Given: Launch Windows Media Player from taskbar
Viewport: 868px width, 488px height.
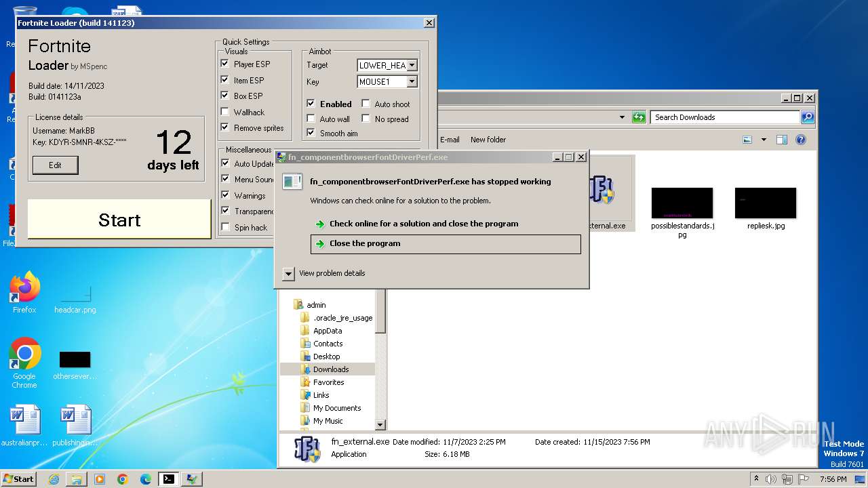Looking at the screenshot, I should click(100, 479).
